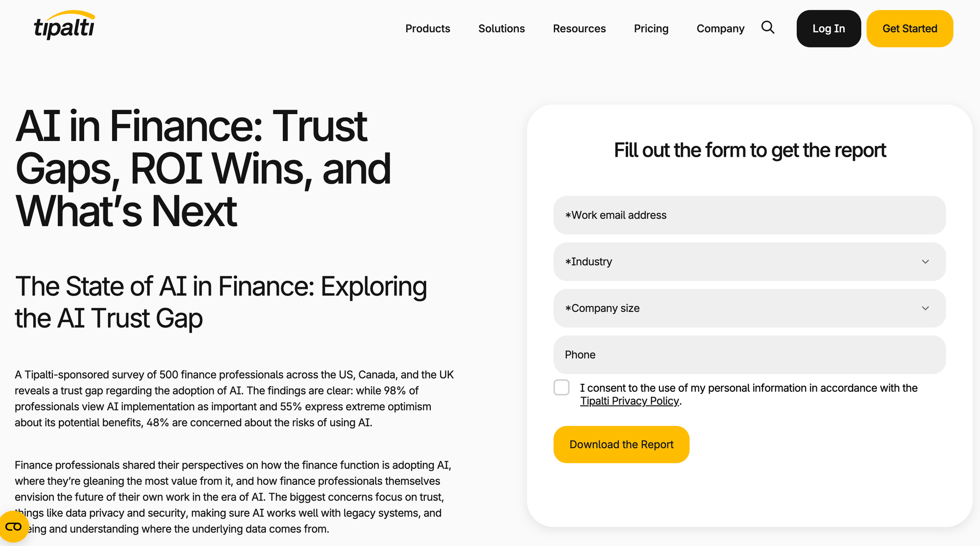Screen dimensions: 980x546
Task: Click the Industry dropdown chevron arrow
Action: (x=925, y=262)
